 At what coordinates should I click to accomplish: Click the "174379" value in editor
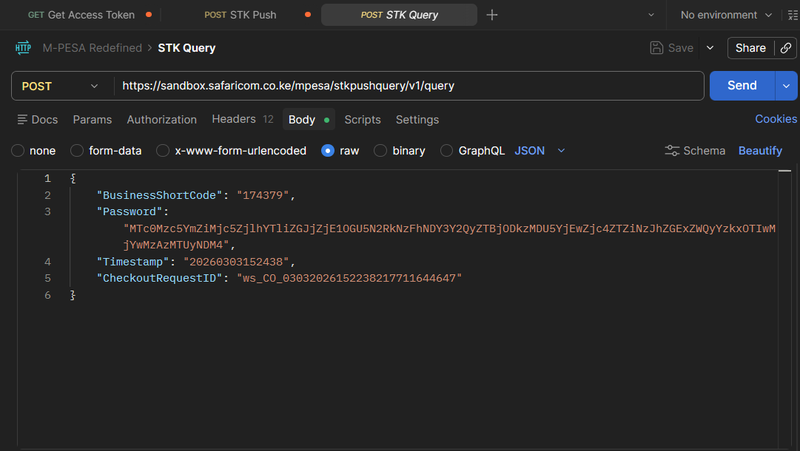click(263, 195)
